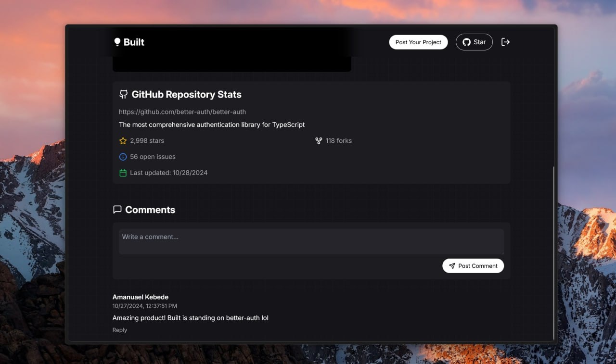Click the comment timestamp 10/27/2024, 12:37:51 PM

[145, 306]
